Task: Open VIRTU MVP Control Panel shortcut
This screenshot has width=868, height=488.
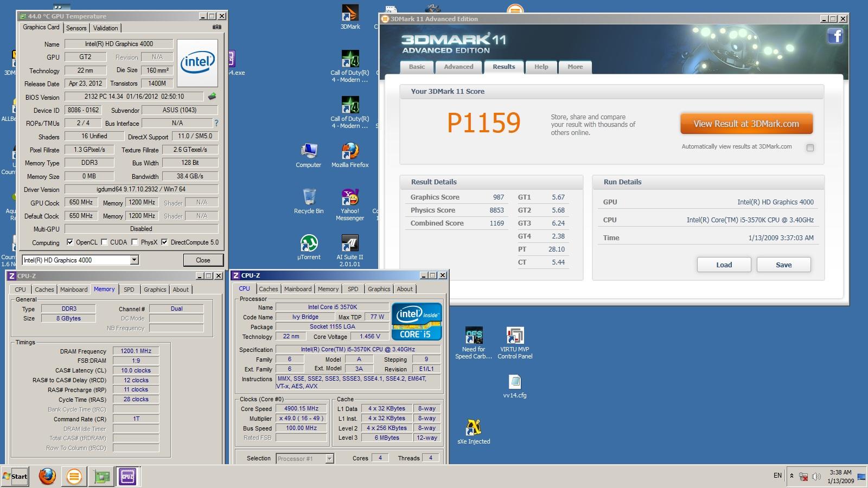Action: pyautogui.click(x=515, y=343)
